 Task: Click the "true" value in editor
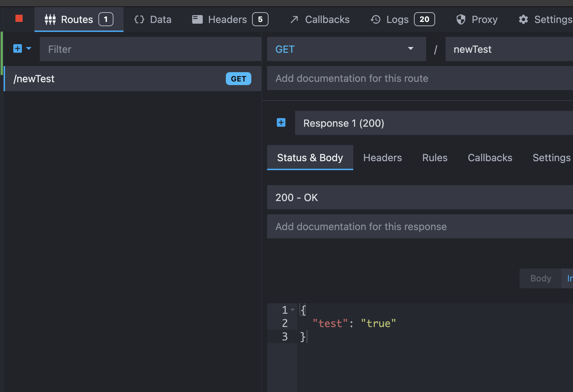tap(378, 323)
